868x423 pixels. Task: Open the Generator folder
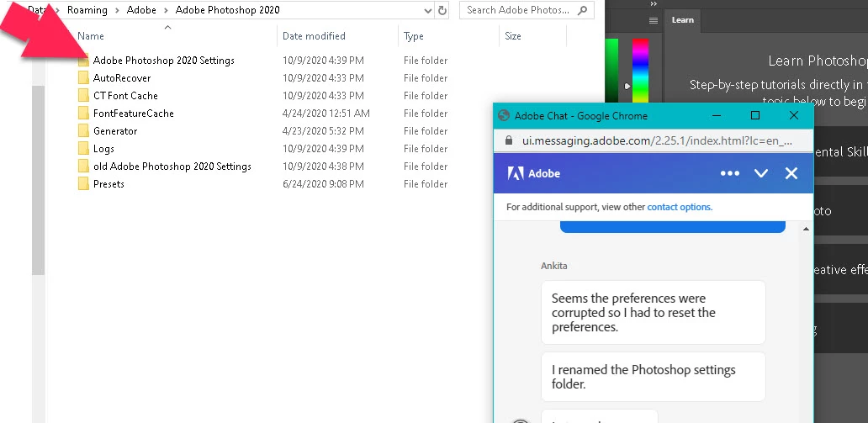coord(115,131)
